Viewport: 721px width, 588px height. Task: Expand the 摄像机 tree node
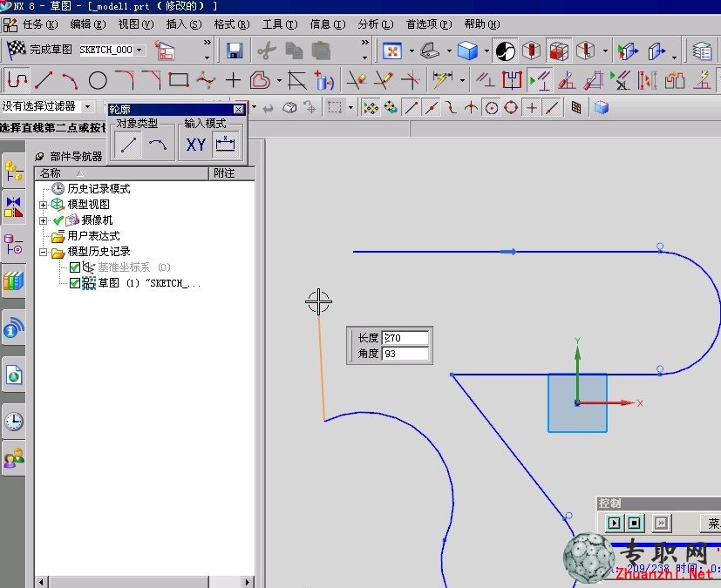44,221
